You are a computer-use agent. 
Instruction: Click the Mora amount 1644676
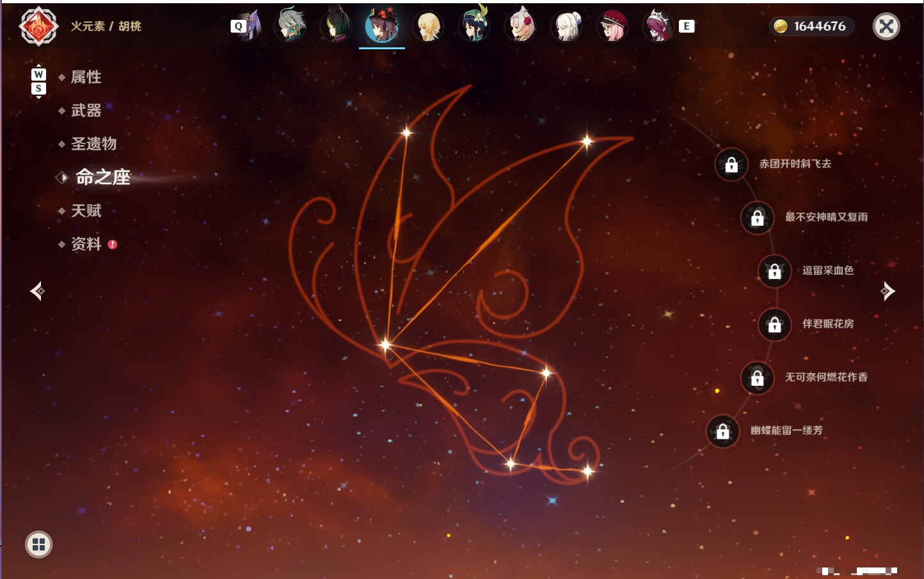coord(820,26)
